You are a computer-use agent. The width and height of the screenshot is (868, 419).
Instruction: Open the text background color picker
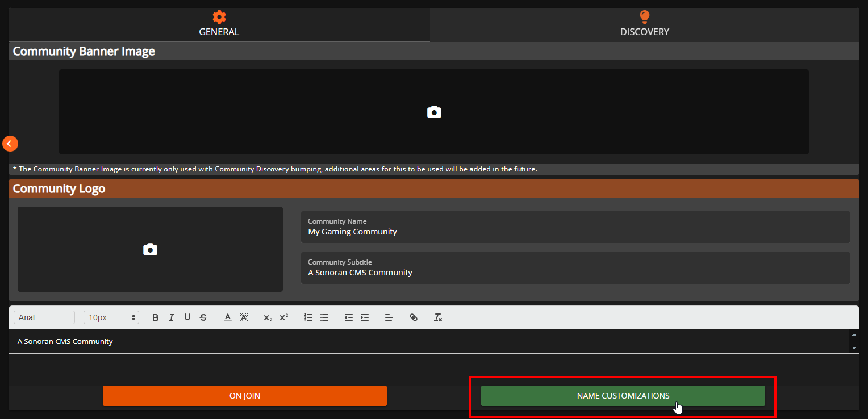[244, 317]
